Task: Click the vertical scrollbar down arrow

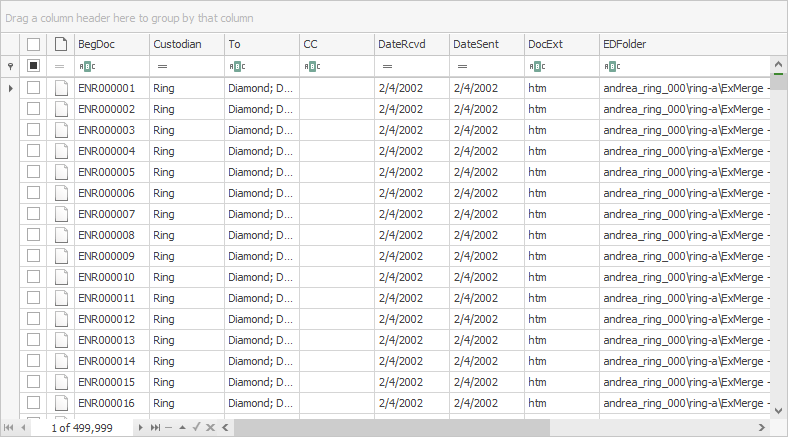Action: point(779,409)
